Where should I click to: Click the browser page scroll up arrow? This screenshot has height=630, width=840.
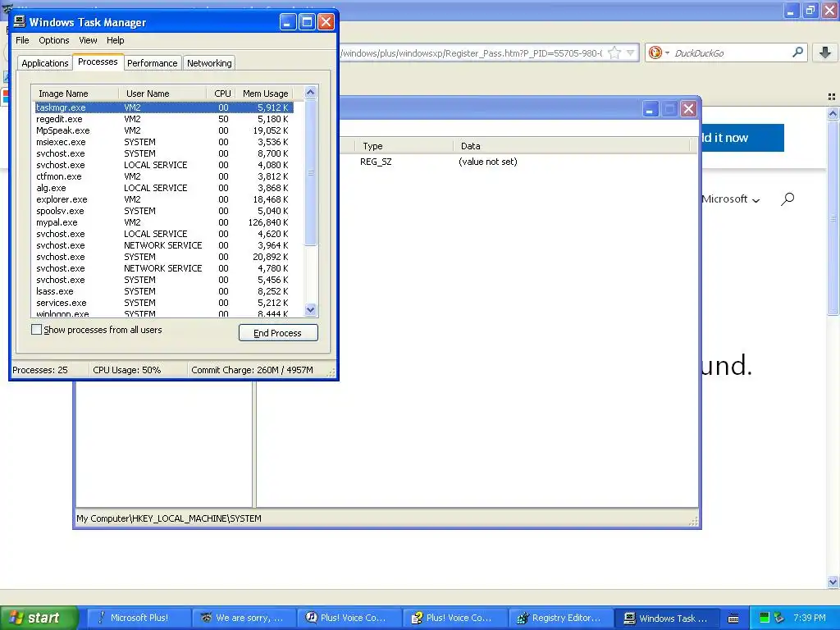(x=833, y=113)
